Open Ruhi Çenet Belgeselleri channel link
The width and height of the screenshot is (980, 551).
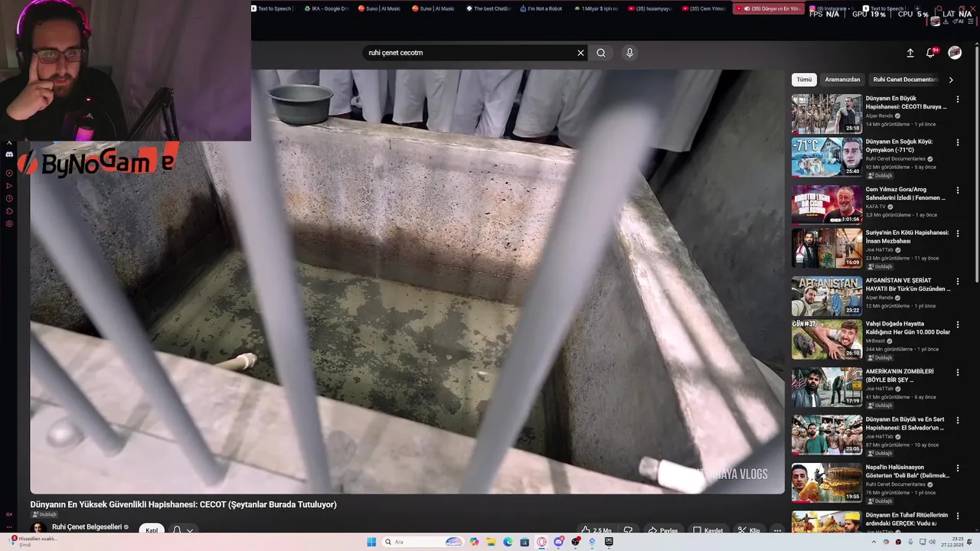coord(87,527)
